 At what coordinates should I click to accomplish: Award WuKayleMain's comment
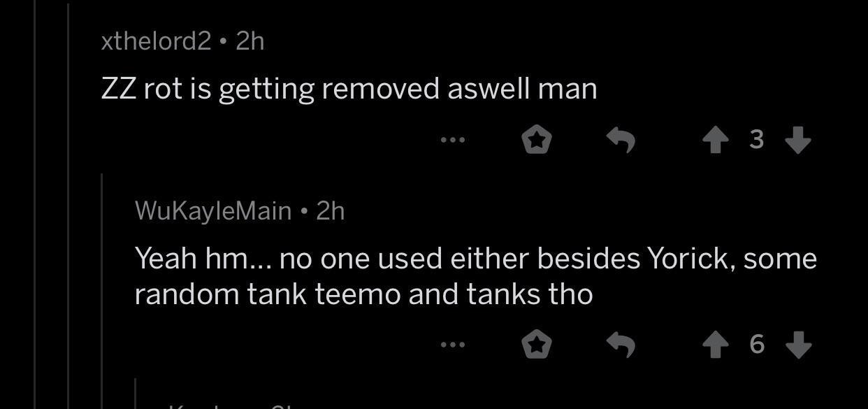pyautogui.click(x=537, y=345)
